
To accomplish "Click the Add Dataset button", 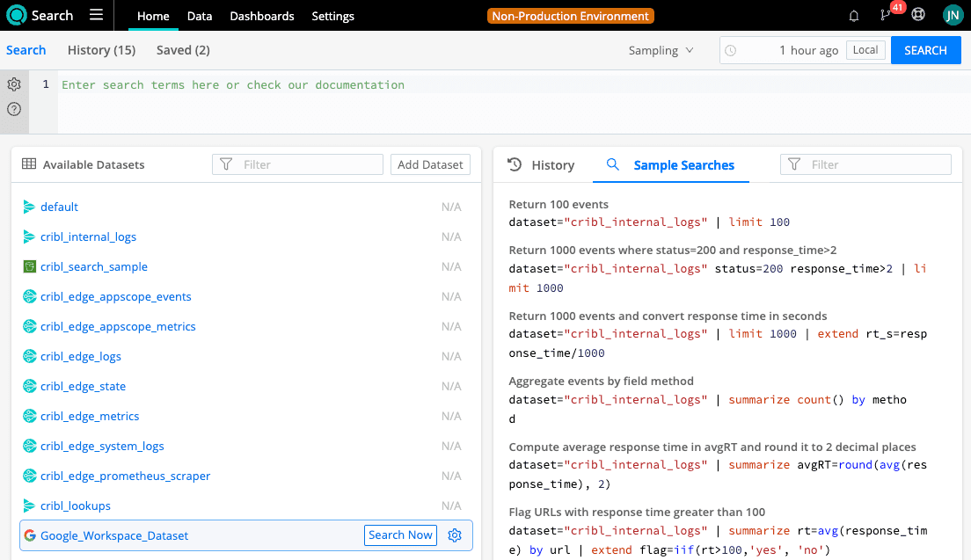I will [430, 164].
